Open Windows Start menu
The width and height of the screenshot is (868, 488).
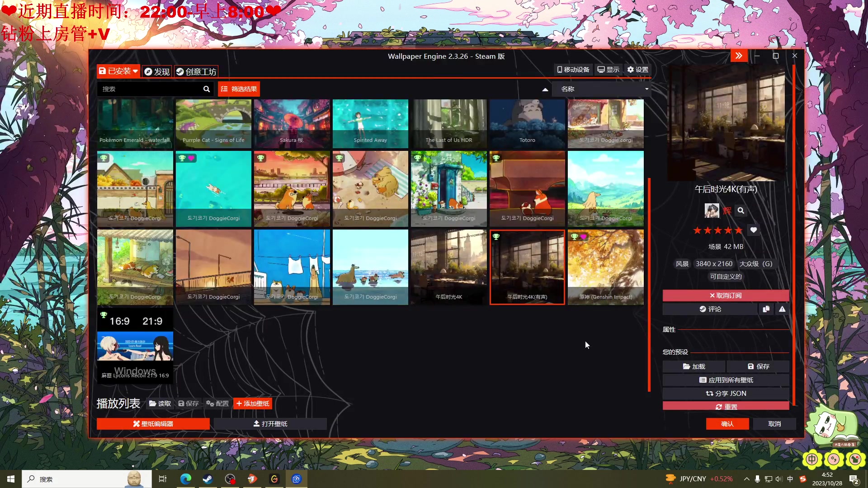pyautogui.click(x=11, y=479)
